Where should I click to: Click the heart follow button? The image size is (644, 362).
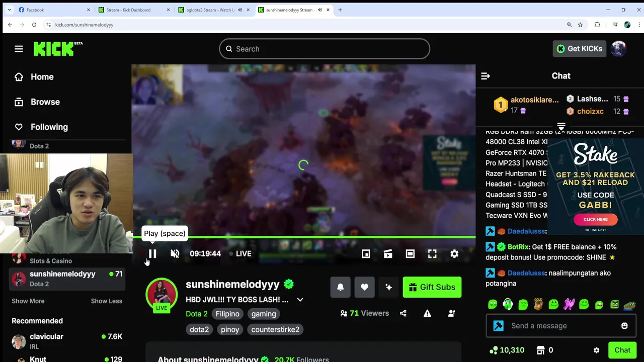pos(364,287)
